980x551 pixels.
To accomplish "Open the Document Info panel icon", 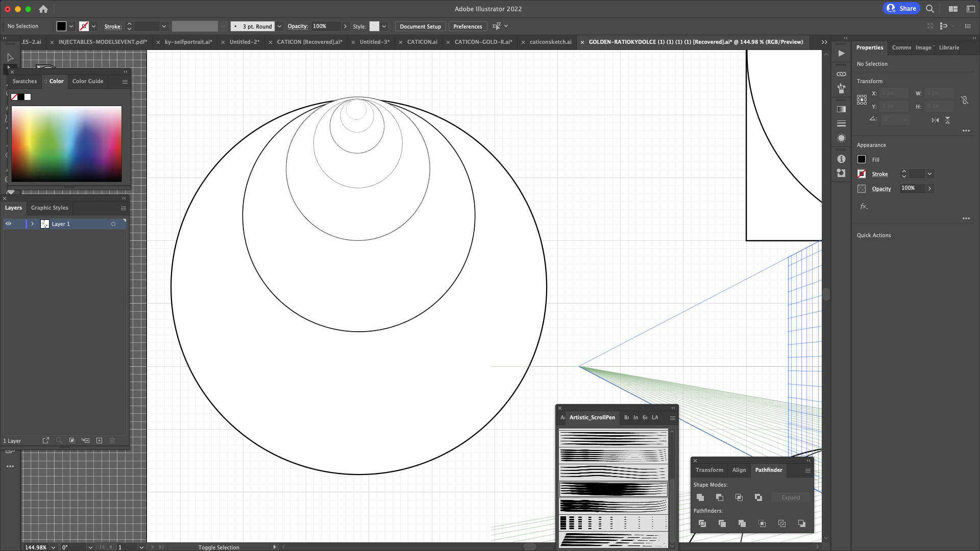I will [x=842, y=159].
